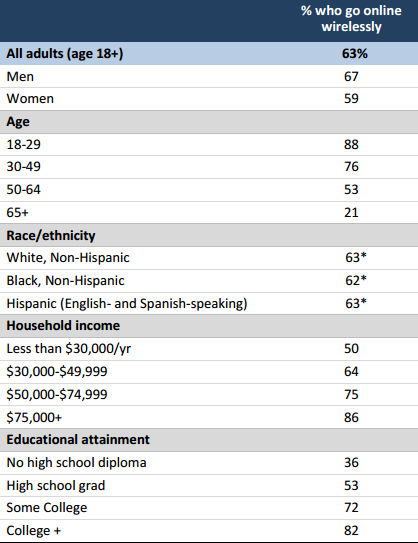The height and width of the screenshot is (543, 418).
Task: Click the 'No high school diploma' label
Action: tap(76, 463)
